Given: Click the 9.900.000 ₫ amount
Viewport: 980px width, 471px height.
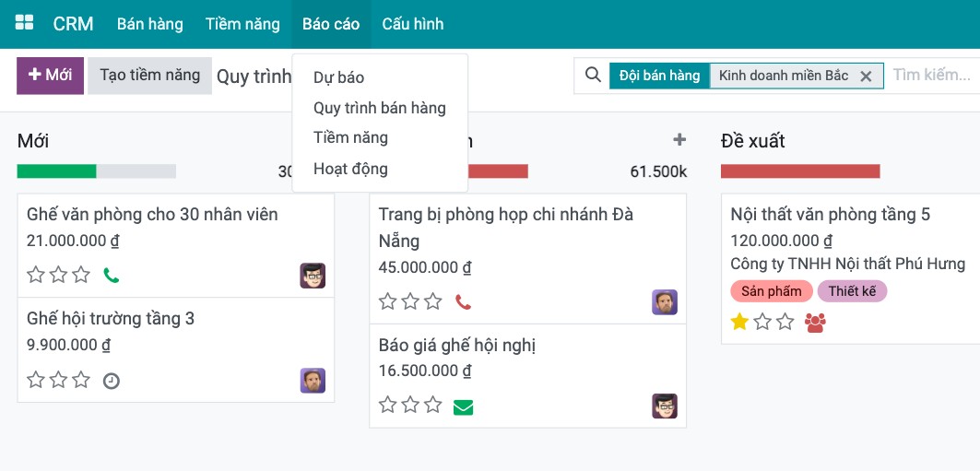Looking at the screenshot, I should pos(69,345).
